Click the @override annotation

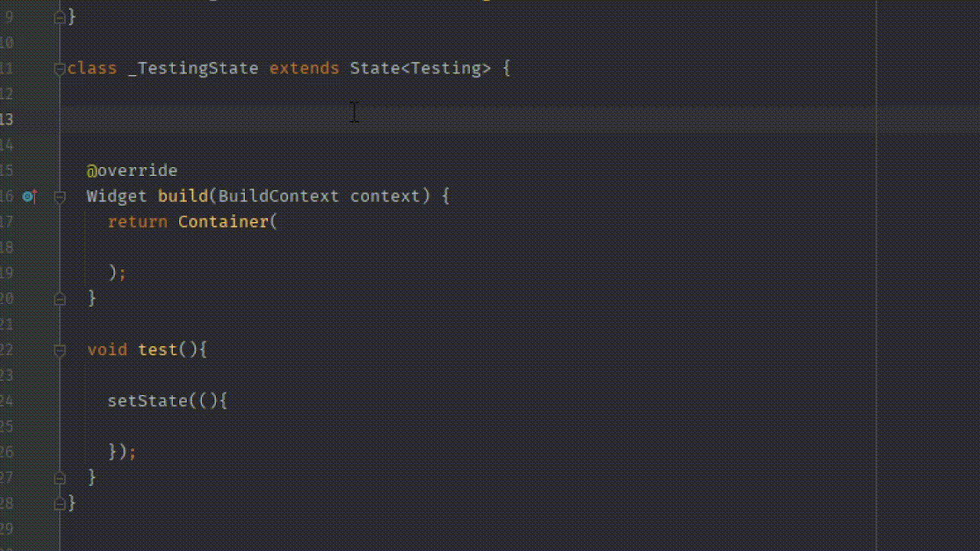point(132,171)
